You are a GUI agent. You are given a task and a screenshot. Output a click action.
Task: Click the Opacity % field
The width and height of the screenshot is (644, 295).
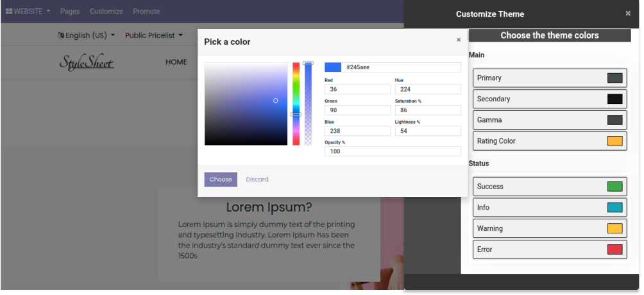(x=393, y=151)
